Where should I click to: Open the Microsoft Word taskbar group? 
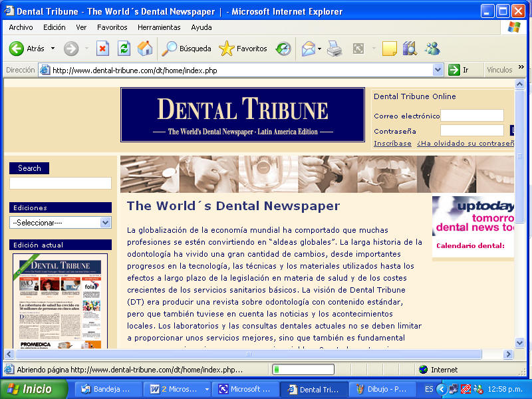[x=177, y=389]
